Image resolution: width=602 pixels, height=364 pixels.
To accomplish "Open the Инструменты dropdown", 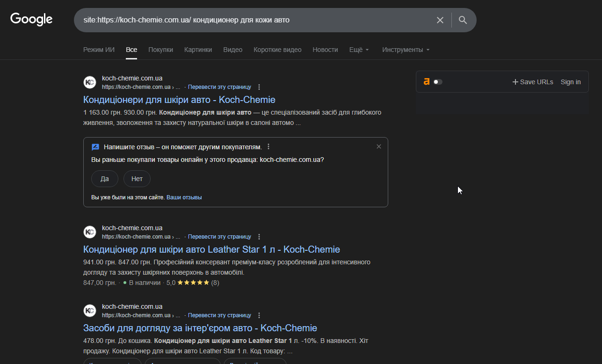I will 406,50.
